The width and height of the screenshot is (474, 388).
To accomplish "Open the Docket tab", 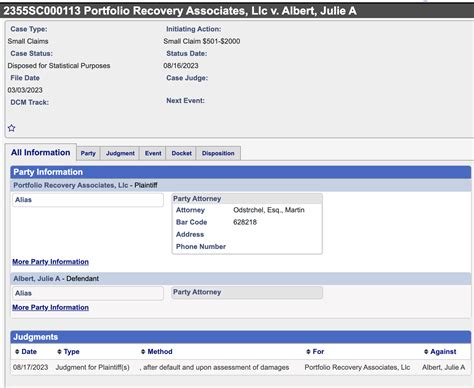I will pyautogui.click(x=181, y=153).
